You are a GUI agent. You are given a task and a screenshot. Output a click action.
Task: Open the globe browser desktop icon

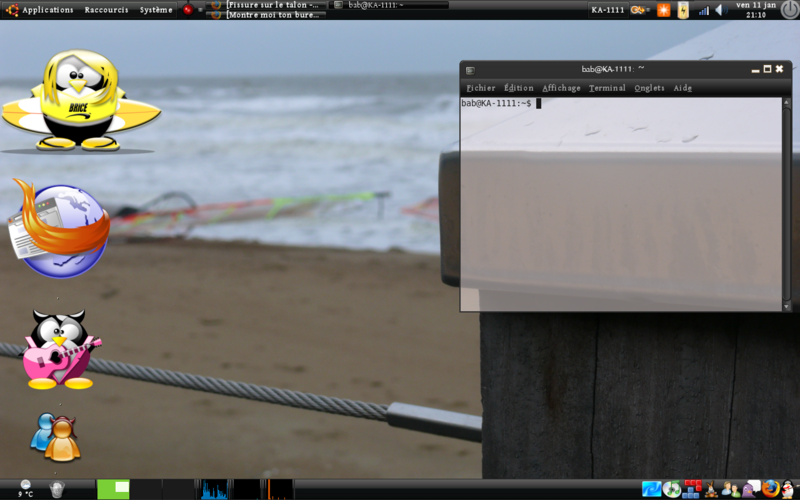point(62,230)
